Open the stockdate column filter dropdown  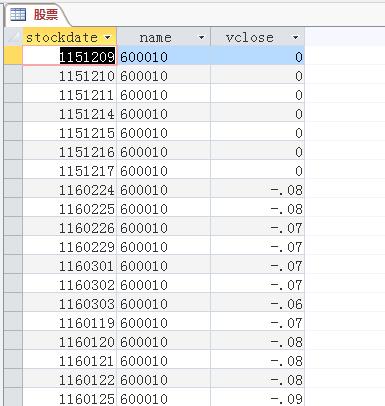pyautogui.click(x=107, y=37)
